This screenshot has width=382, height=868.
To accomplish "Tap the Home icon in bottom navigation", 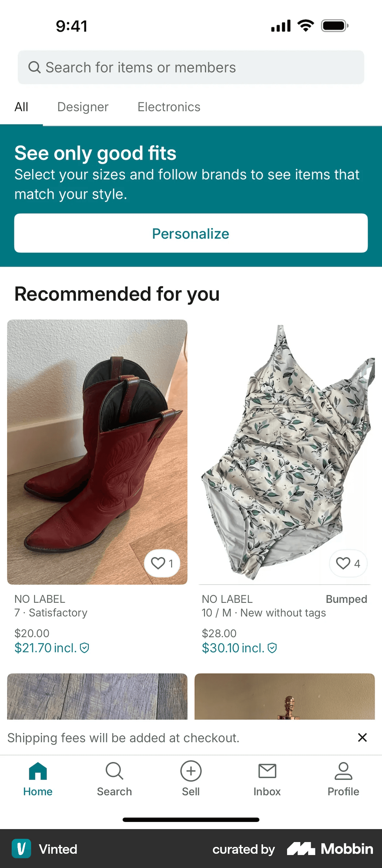I will click(x=38, y=771).
